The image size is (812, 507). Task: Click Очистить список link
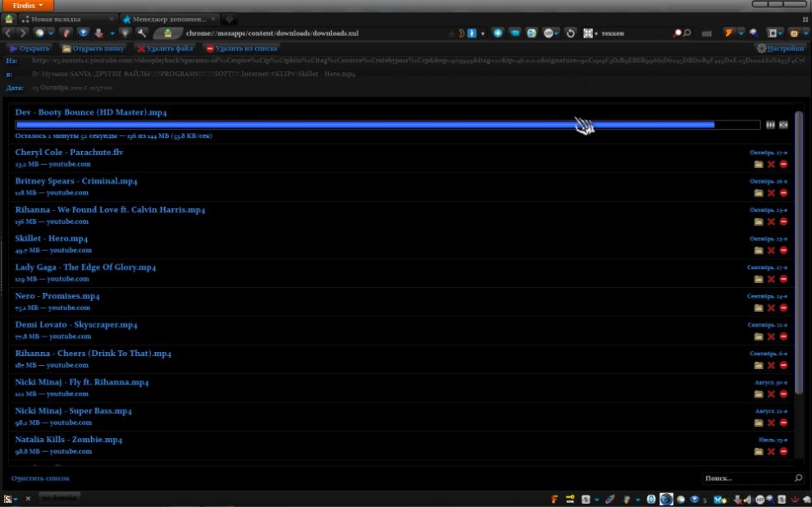point(40,478)
